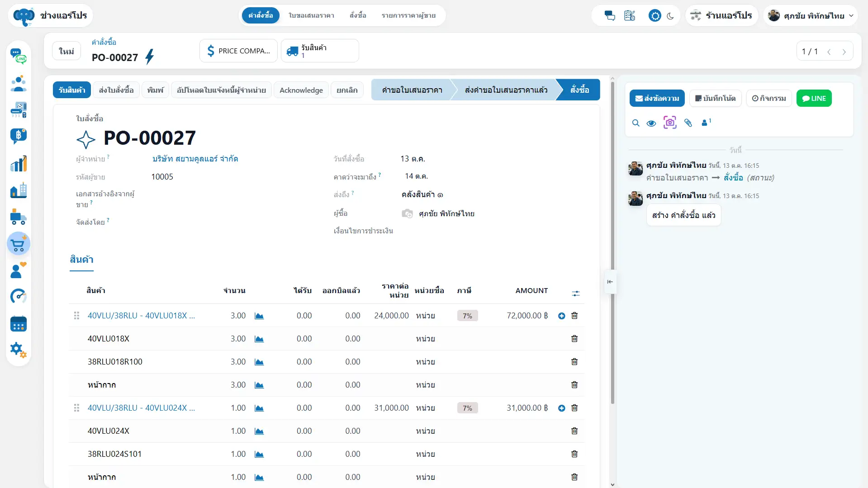Open the calendar sidebar module

coord(19,324)
